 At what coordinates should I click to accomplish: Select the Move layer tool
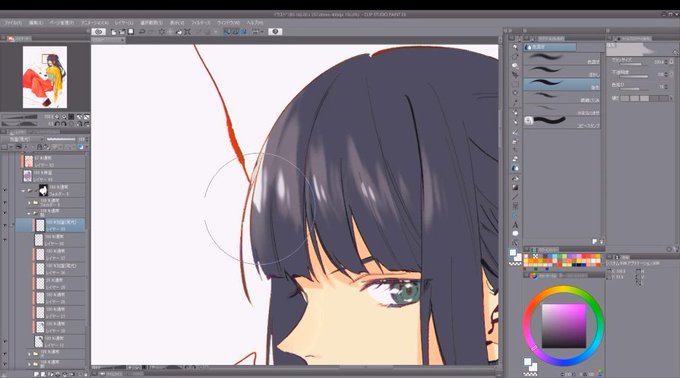pyautogui.click(x=515, y=75)
